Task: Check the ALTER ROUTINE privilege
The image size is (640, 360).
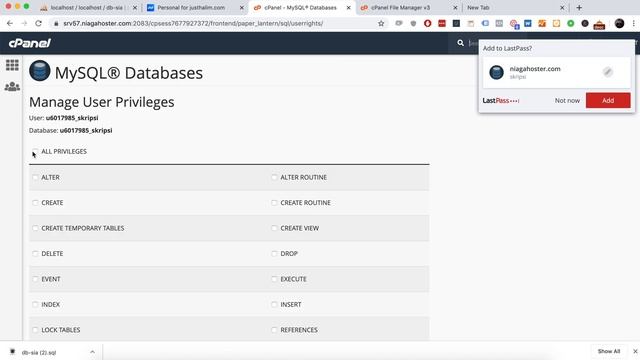Action: 274,177
